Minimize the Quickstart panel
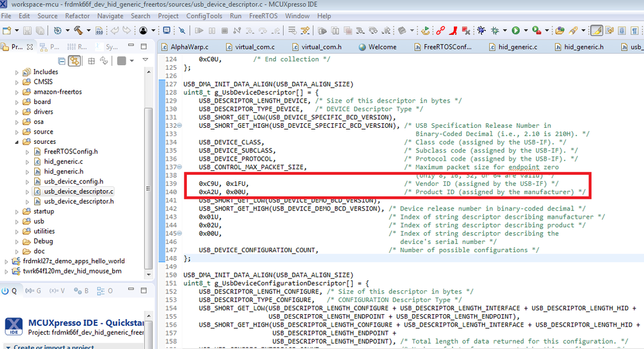644x349 pixels. click(x=131, y=290)
